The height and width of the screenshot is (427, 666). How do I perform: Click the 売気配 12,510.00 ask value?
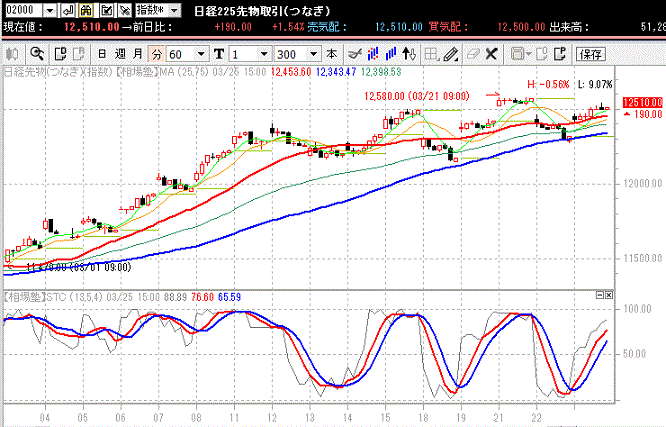click(399, 27)
